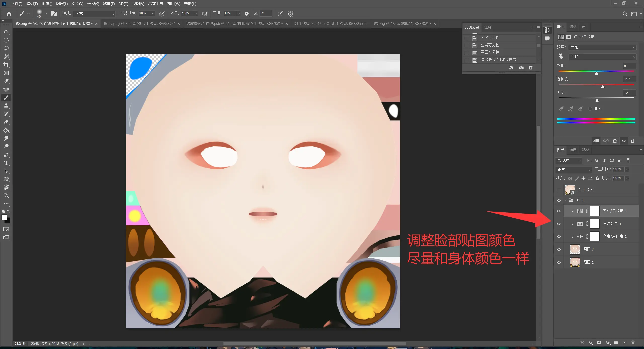The width and height of the screenshot is (644, 349).
Task: Click the 饱和度 saturation slider handle
Action: (x=603, y=87)
